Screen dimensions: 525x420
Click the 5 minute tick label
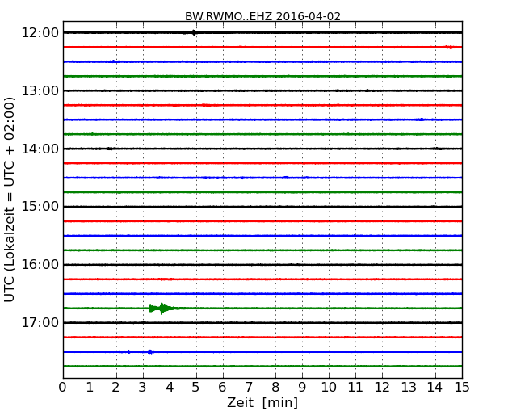(196, 388)
